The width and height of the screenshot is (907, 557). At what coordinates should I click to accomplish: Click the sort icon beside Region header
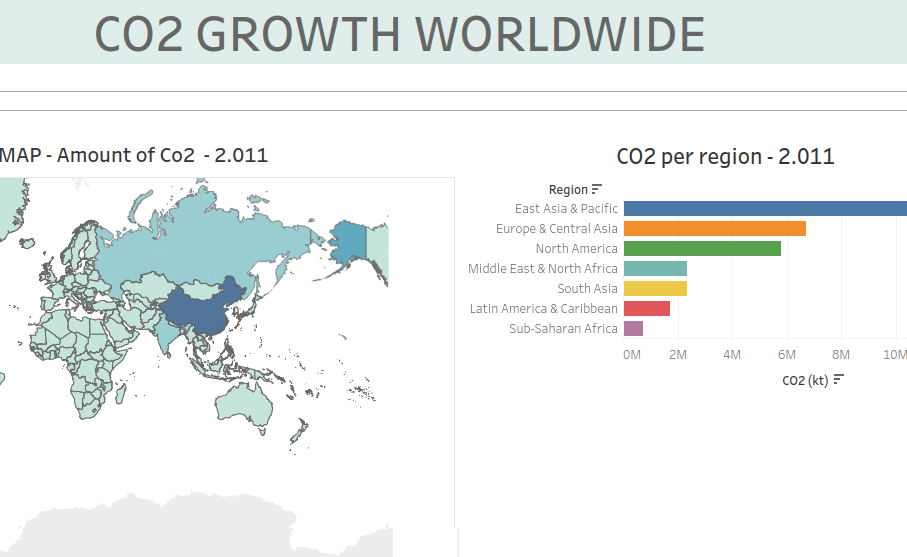coord(597,189)
